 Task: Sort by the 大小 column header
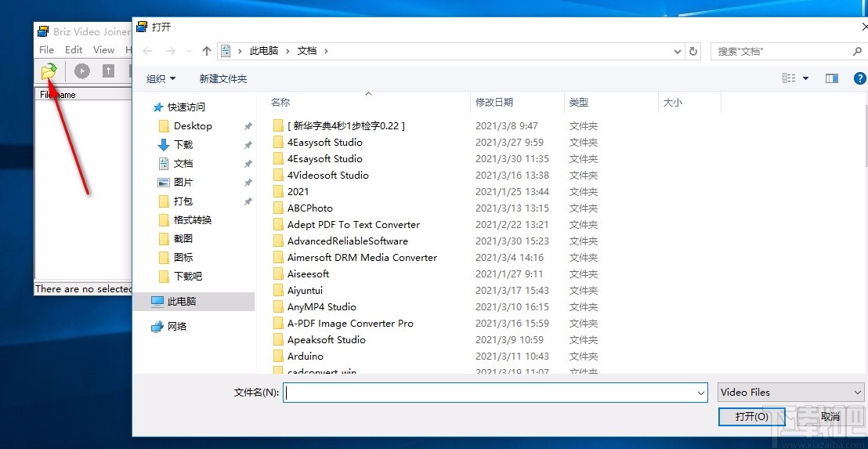672,103
